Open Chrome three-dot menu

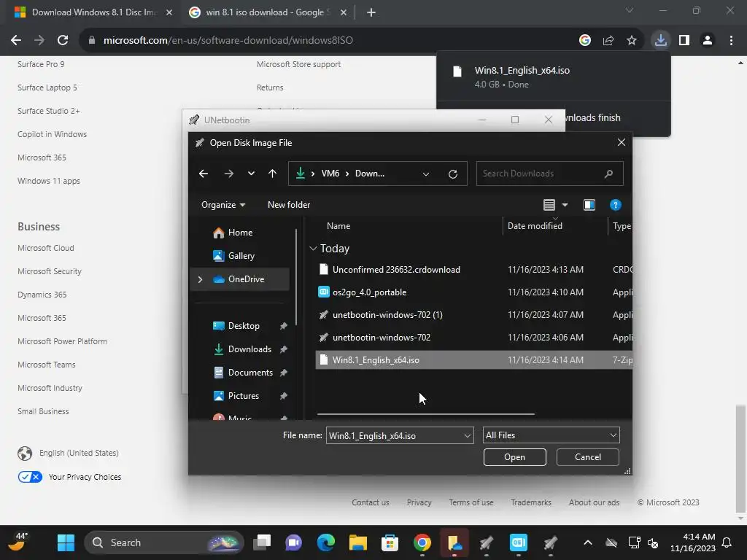click(731, 41)
